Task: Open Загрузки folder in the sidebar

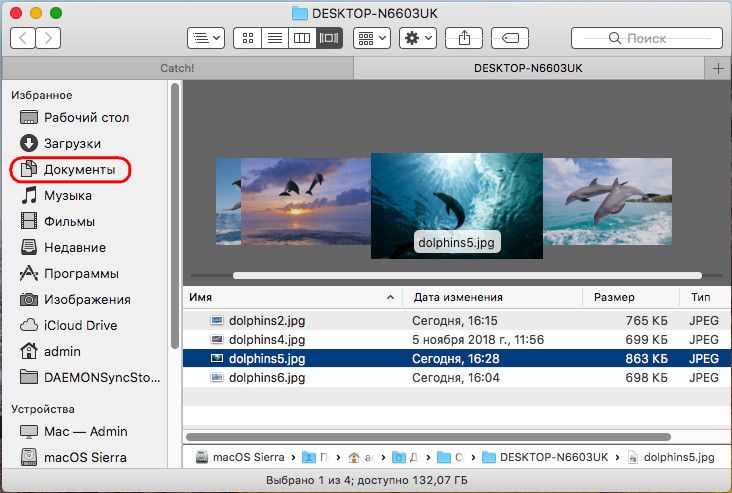Action: (72, 144)
